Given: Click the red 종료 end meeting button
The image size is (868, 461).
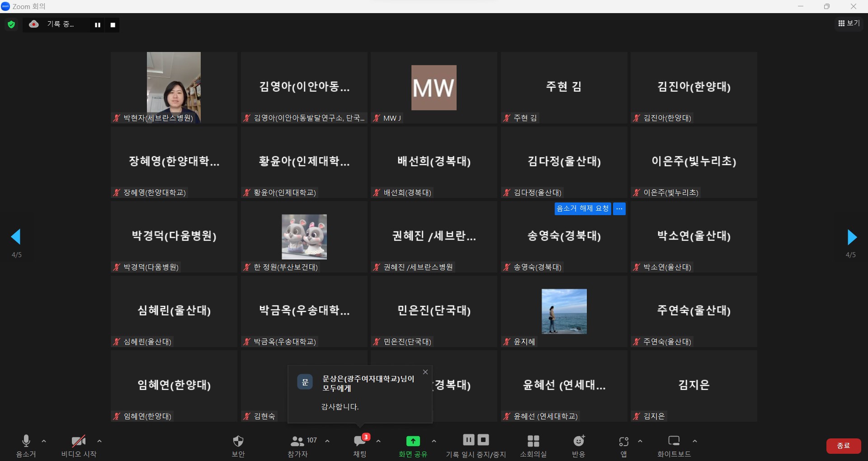Looking at the screenshot, I should 844,446.
